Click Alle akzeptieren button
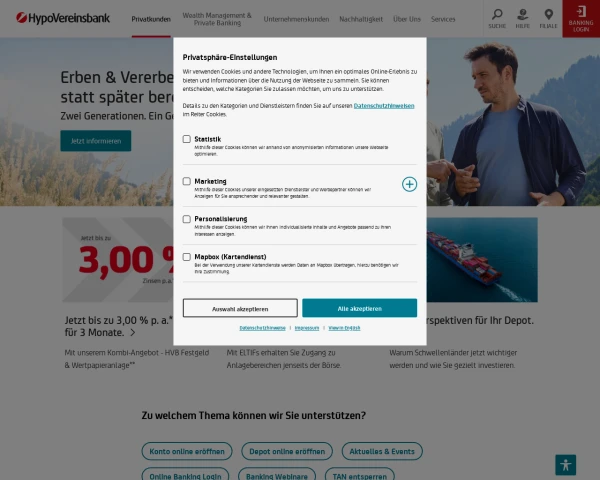This screenshot has height=480, width=600. point(359,308)
